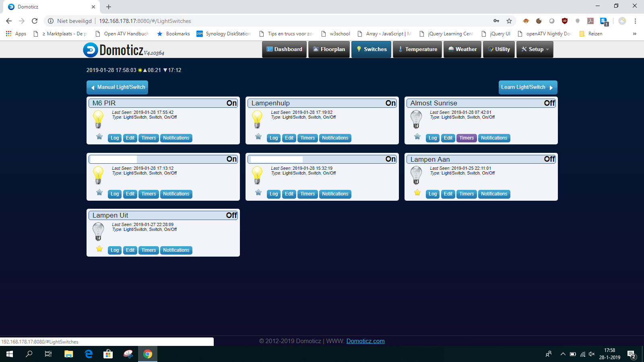Expand the Setup dropdown menu
644x362 pixels.
click(535, 49)
